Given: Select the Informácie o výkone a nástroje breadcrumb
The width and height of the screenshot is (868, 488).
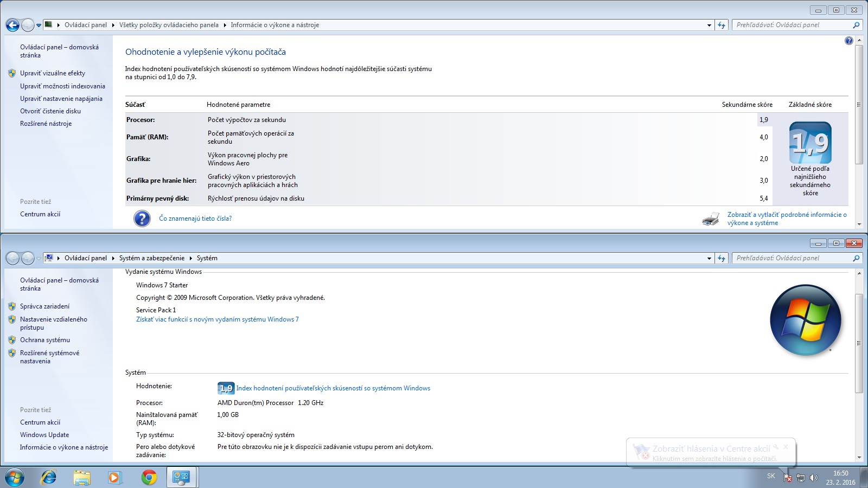Looking at the screenshot, I should [x=275, y=25].
